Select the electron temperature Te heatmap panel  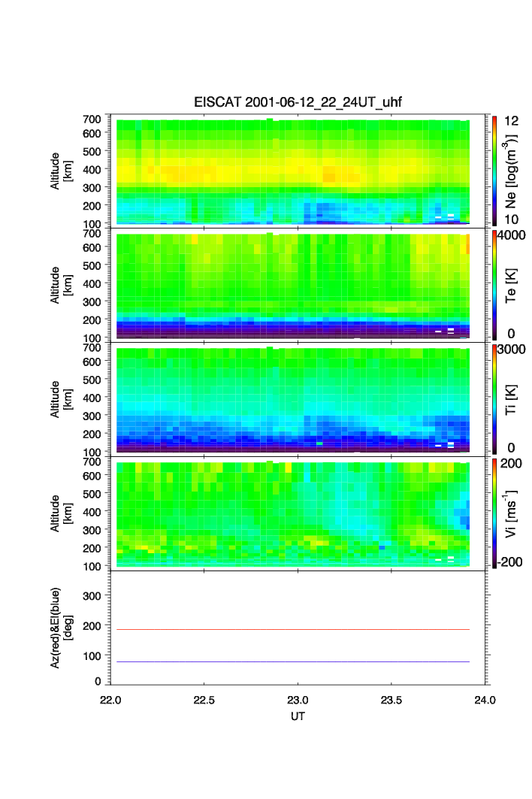click(293, 286)
